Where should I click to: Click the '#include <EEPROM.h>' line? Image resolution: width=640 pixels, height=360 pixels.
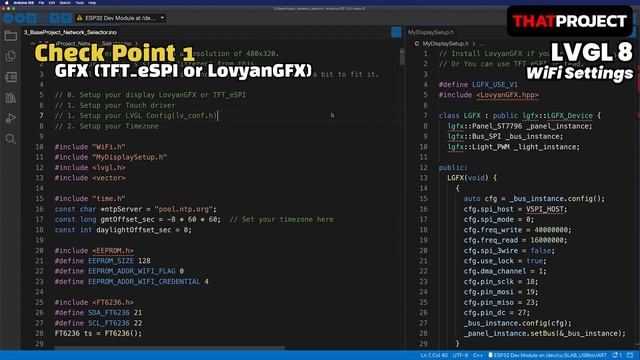coord(94,251)
